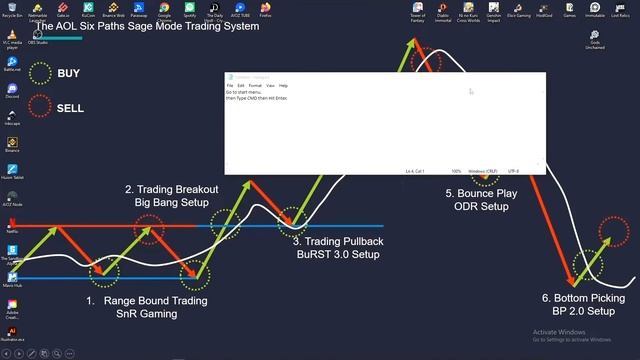Open Adobe Illustrator desktop shortcut
The height and width of the screenshot is (360, 640).
coord(12,333)
